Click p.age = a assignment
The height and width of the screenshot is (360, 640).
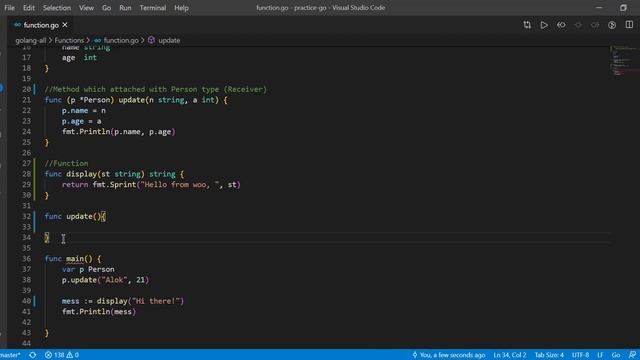[82, 121]
